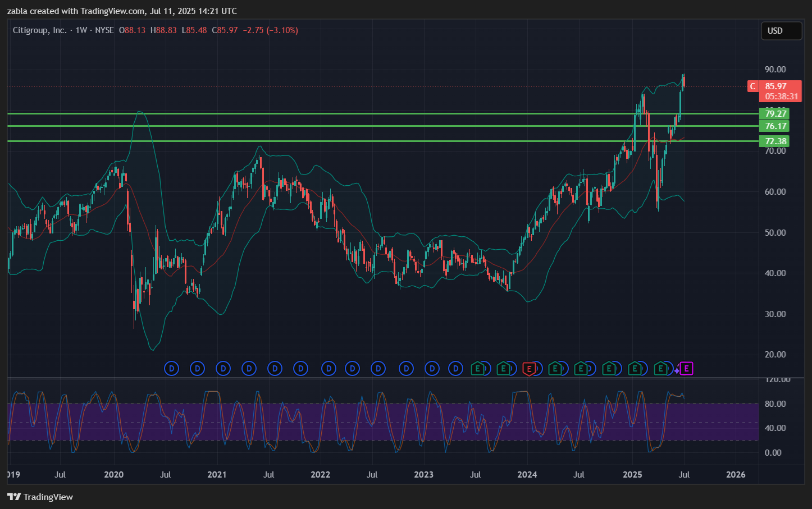Click the change value −2.75 (−3.10%)
Image resolution: width=812 pixels, height=509 pixels.
click(x=270, y=30)
